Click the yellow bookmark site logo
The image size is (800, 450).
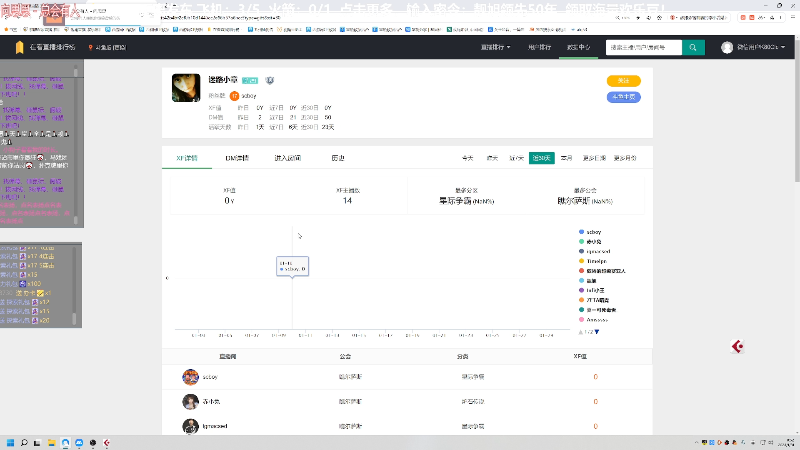pos(19,47)
